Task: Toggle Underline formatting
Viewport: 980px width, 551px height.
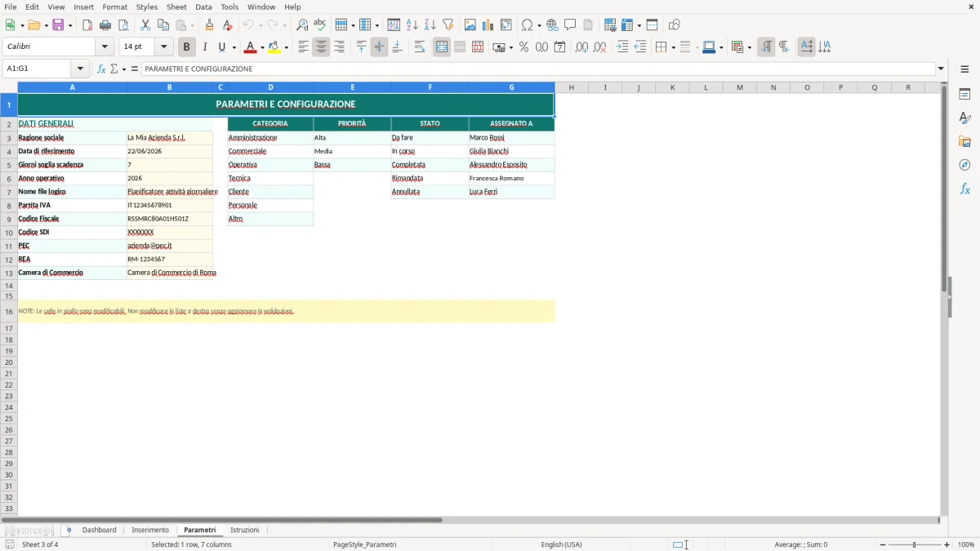Action: point(221,47)
